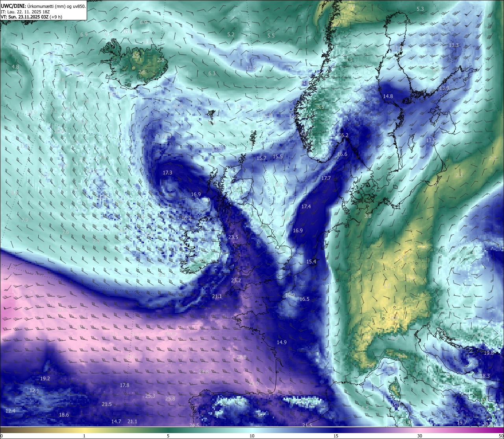504x439 pixels.
Task: Click the title text 'UWC/DINI: Úrkomumætti (mm) og uv850.'
Action: 43,6
